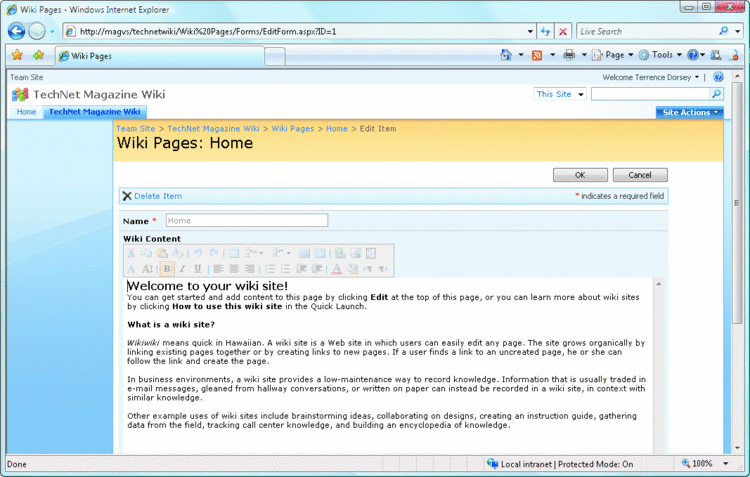
Task: Click the Copy icon in editor toolbar
Action: (x=146, y=253)
